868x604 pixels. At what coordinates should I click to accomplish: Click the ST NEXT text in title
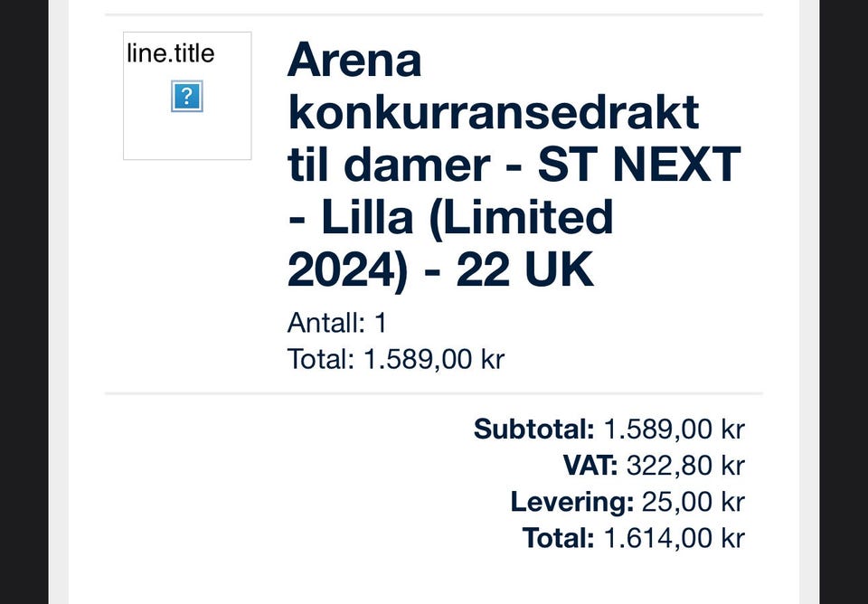pos(639,165)
